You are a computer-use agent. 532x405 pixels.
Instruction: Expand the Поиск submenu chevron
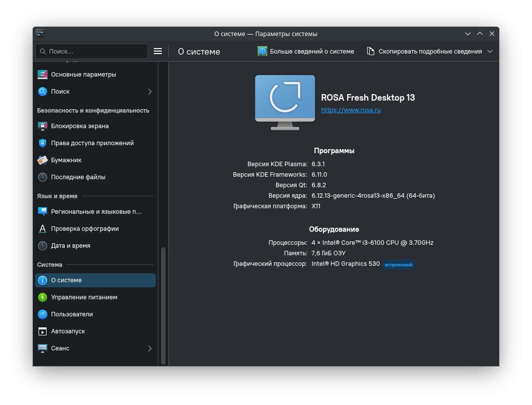point(150,92)
